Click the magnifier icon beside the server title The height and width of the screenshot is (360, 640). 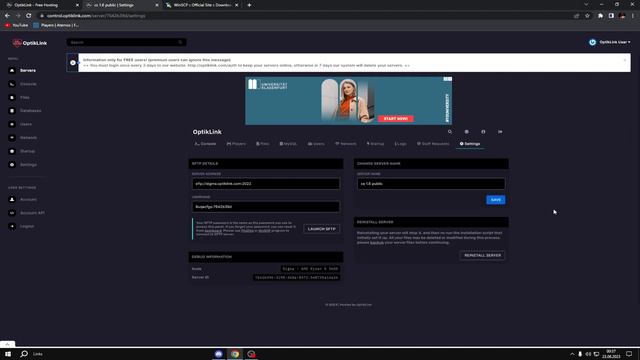[x=450, y=132]
